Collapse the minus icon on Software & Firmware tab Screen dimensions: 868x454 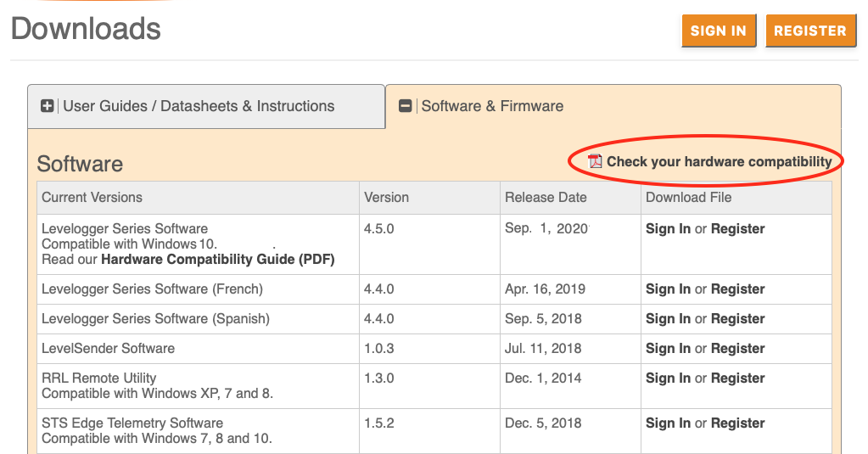click(x=406, y=106)
